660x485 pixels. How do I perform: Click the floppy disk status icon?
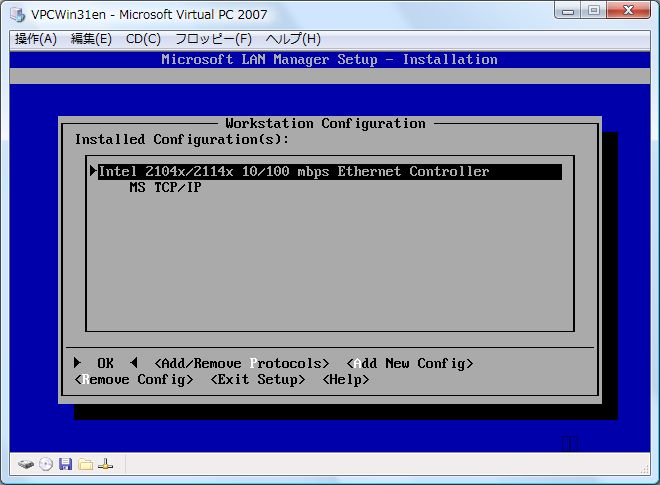65,464
